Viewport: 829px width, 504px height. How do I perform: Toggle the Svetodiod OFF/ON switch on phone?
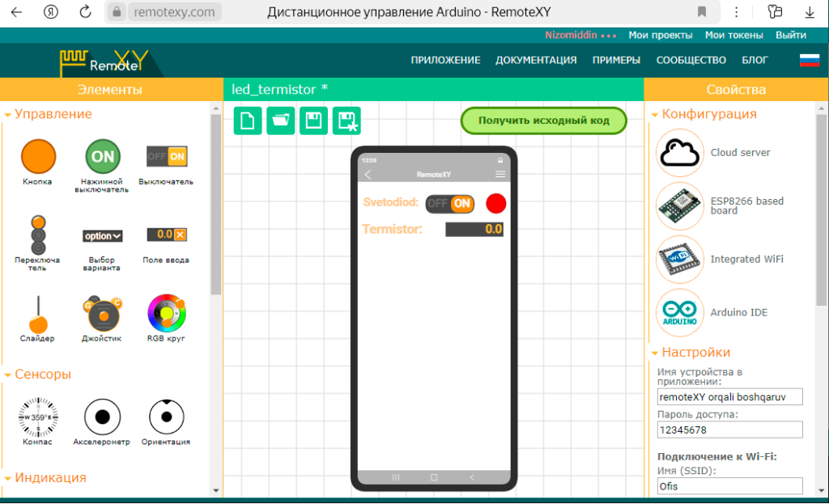[450, 203]
